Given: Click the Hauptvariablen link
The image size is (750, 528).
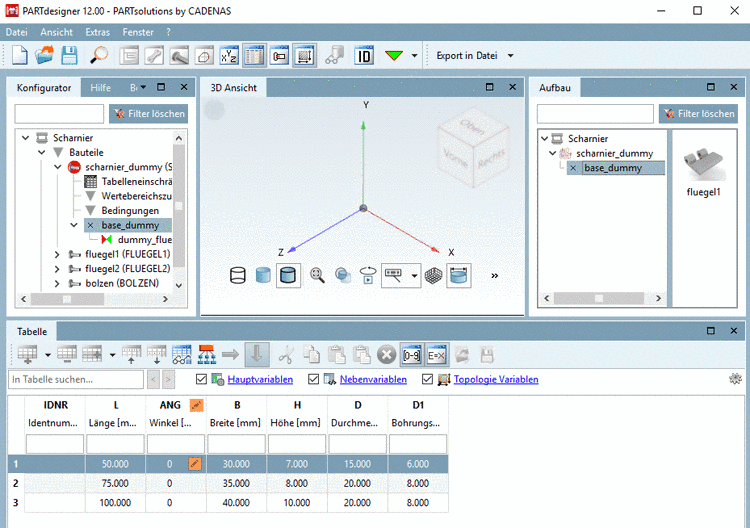Looking at the screenshot, I should [260, 379].
